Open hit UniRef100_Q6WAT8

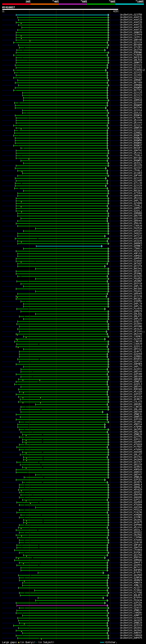point(131,32)
